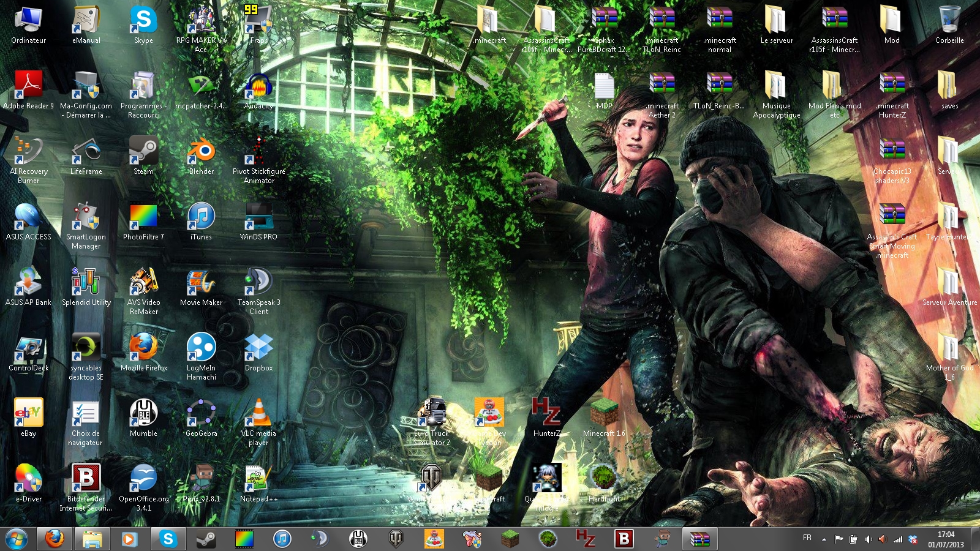Viewport: 980px width, 551px height.
Task: Launch OpenOffice.org 3.4.1
Action: [143, 487]
